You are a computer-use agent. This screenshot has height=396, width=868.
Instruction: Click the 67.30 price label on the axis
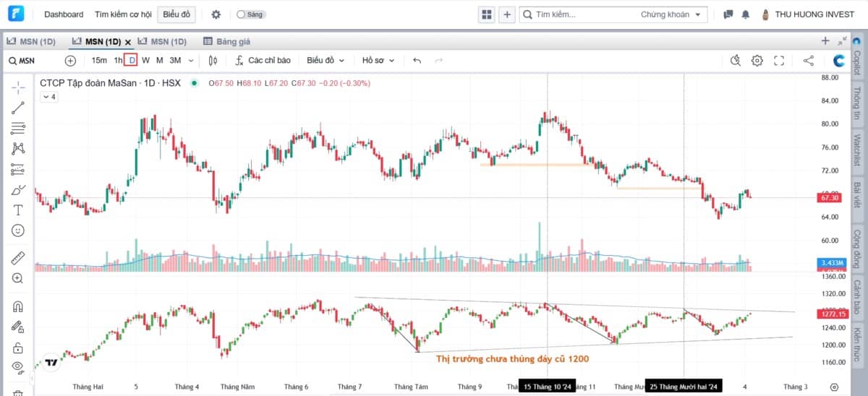[830, 197]
